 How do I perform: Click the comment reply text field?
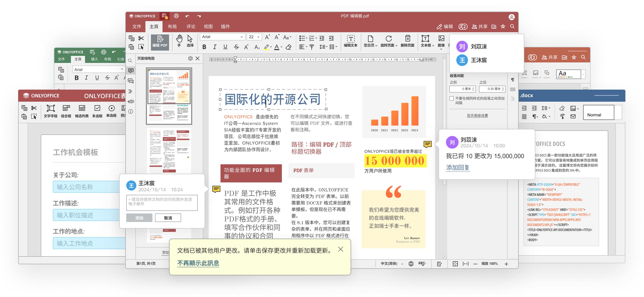pos(162,203)
